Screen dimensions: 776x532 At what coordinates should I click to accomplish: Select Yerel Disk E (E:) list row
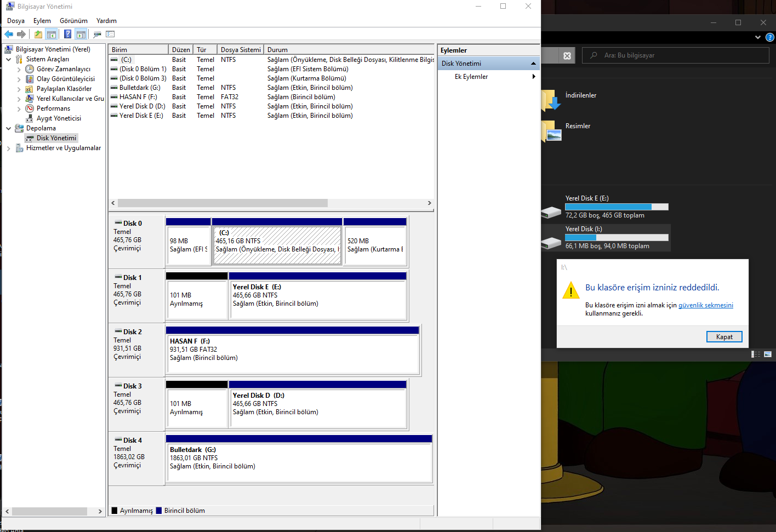pyautogui.click(x=271, y=116)
